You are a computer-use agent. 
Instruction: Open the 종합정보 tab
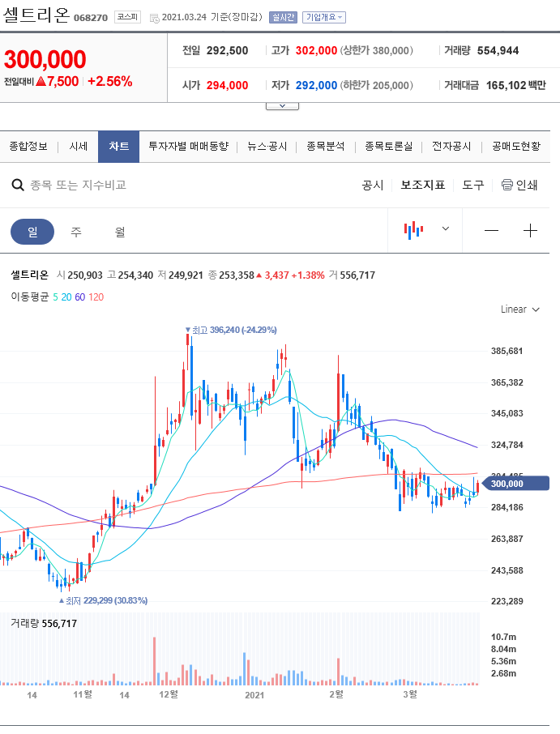pos(28,147)
